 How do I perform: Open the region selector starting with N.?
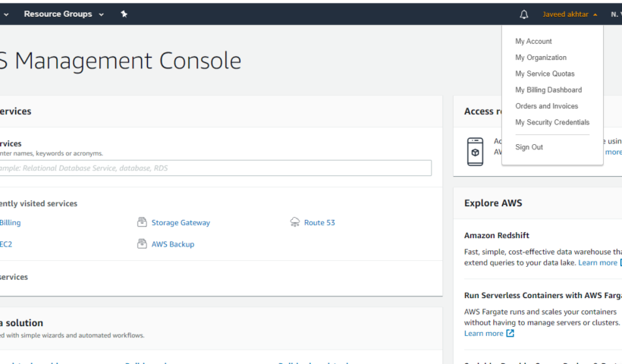pyautogui.click(x=616, y=14)
